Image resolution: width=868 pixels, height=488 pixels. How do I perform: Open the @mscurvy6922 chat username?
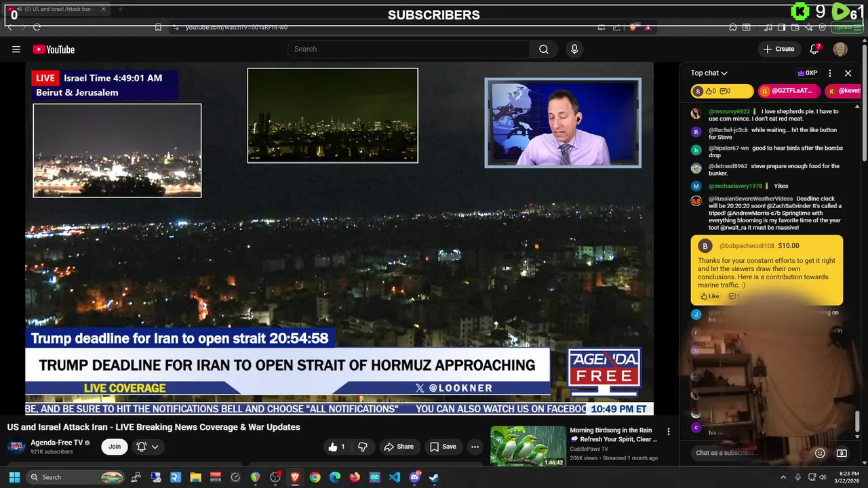click(729, 111)
